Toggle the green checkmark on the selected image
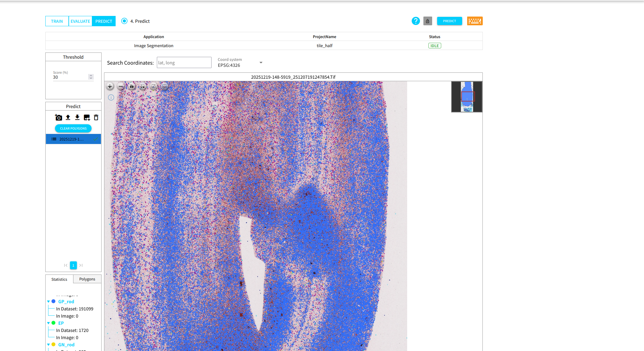This screenshot has height=351, width=644. pos(96,139)
